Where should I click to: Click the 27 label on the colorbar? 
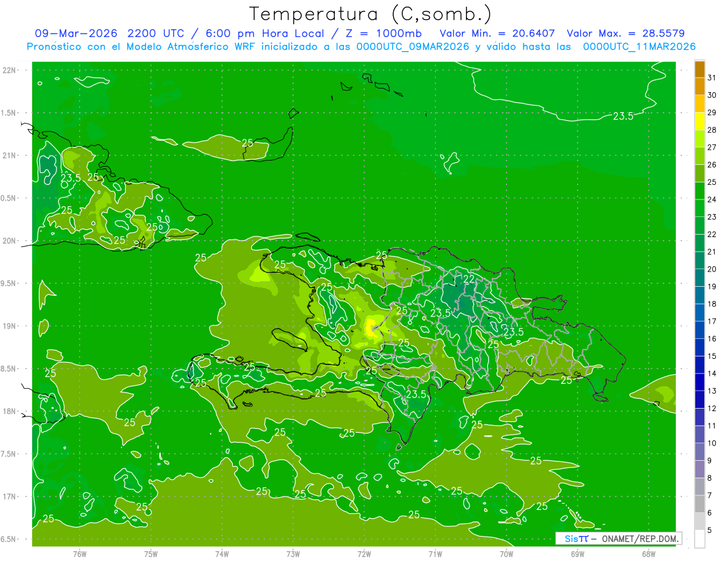tap(712, 147)
